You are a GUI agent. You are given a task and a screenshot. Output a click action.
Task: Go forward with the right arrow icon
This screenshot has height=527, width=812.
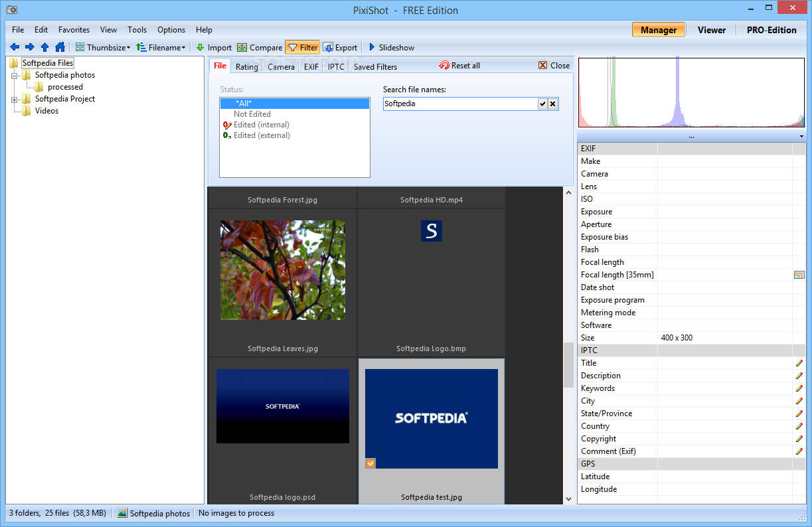click(29, 47)
